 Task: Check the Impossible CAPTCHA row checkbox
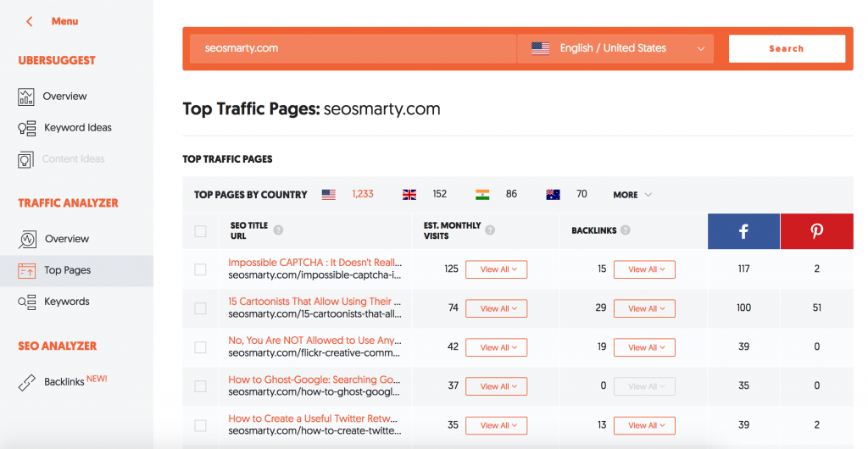click(200, 269)
